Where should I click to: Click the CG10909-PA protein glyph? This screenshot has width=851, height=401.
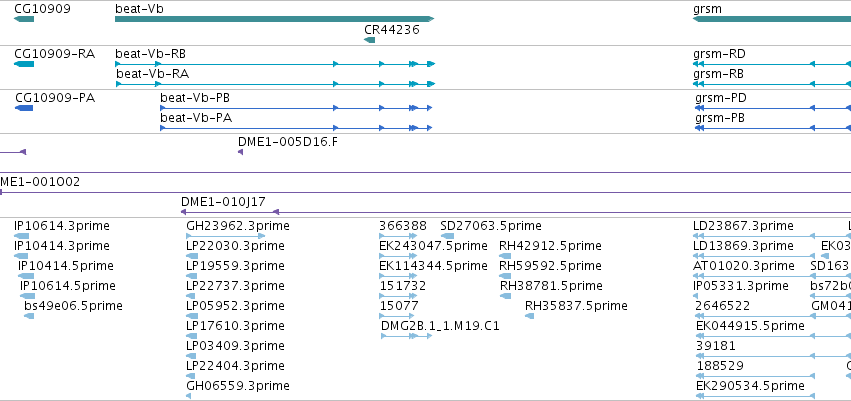[24, 108]
